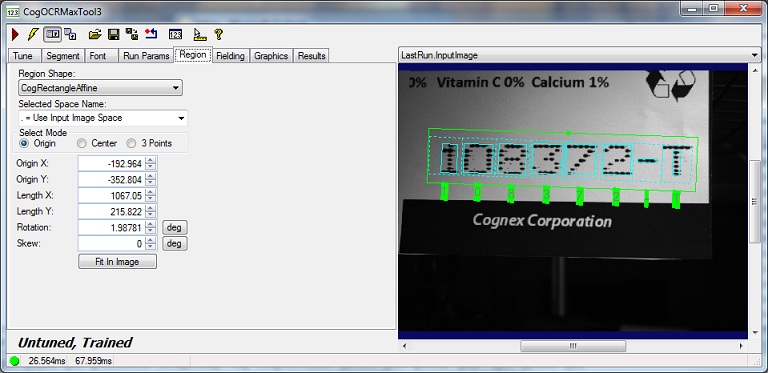Click the save-as tool icon
Image resolution: width=768 pixels, height=373 pixels.
coord(132,34)
